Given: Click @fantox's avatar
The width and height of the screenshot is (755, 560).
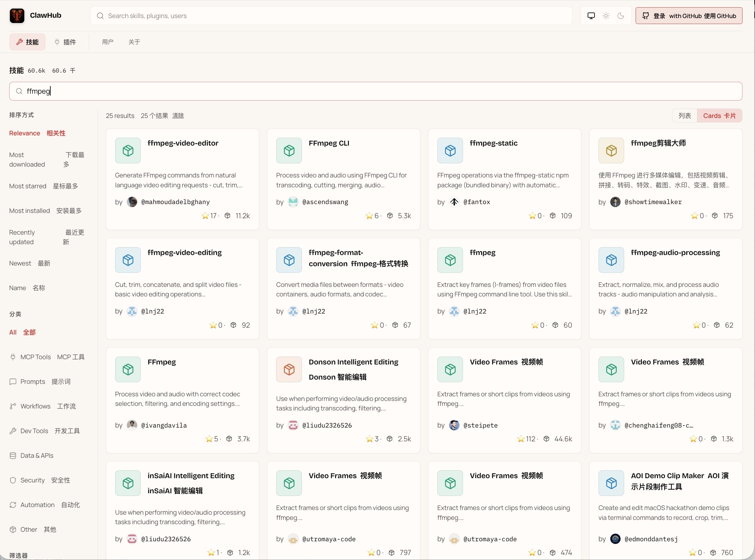Looking at the screenshot, I should [x=454, y=202].
